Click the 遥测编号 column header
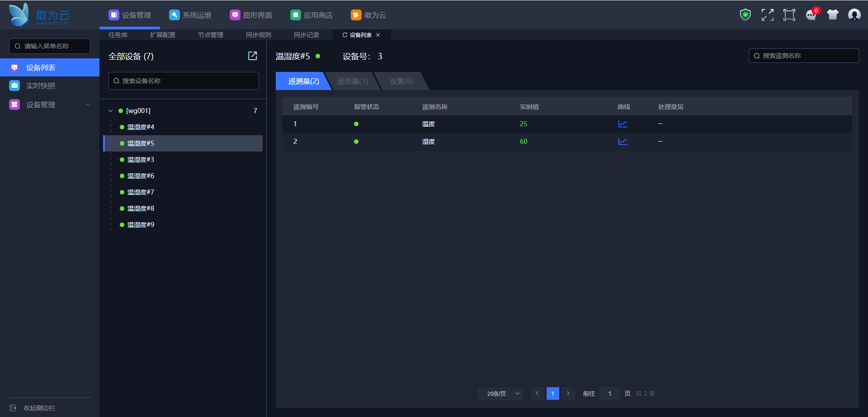The width and height of the screenshot is (868, 417). pyautogui.click(x=306, y=107)
